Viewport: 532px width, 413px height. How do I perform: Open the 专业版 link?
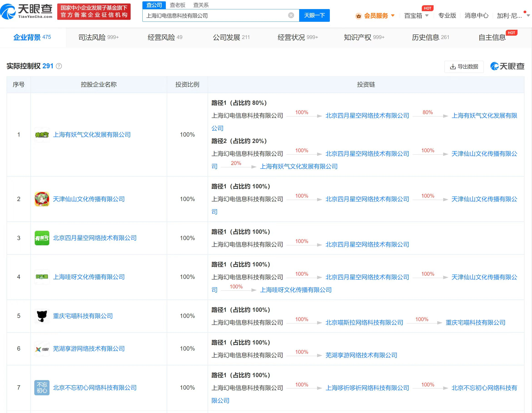[447, 16]
